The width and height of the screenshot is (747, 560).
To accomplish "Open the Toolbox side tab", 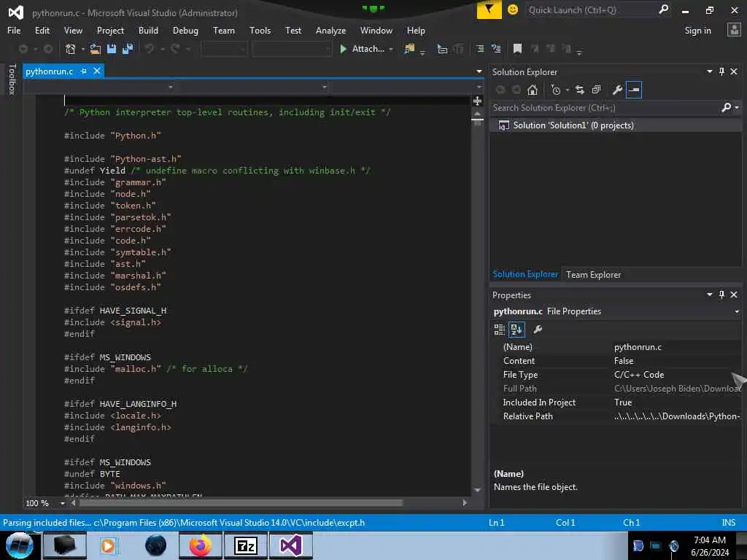I will click(x=12, y=79).
